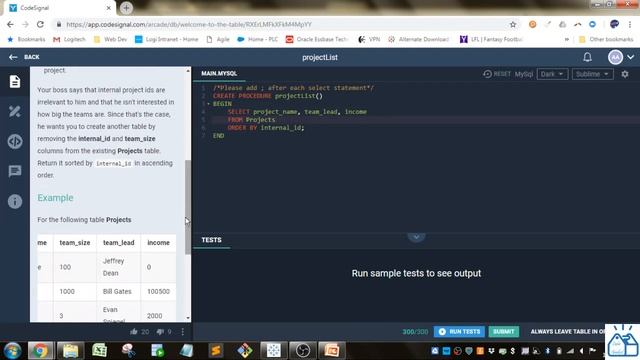Open a new browser tab
The height and width of the screenshot is (360, 640).
click(x=126, y=8)
